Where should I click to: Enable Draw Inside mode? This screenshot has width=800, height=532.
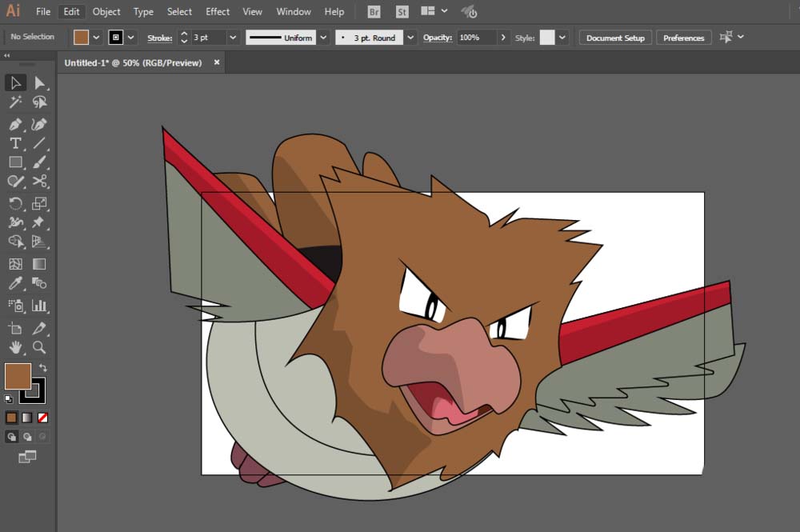pos(43,437)
